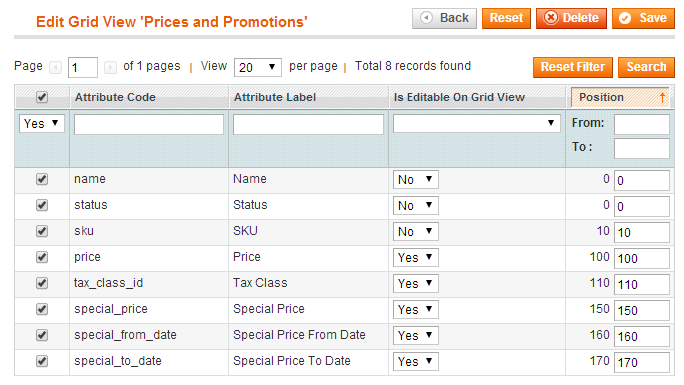Click the Position From filter field

pos(641,124)
